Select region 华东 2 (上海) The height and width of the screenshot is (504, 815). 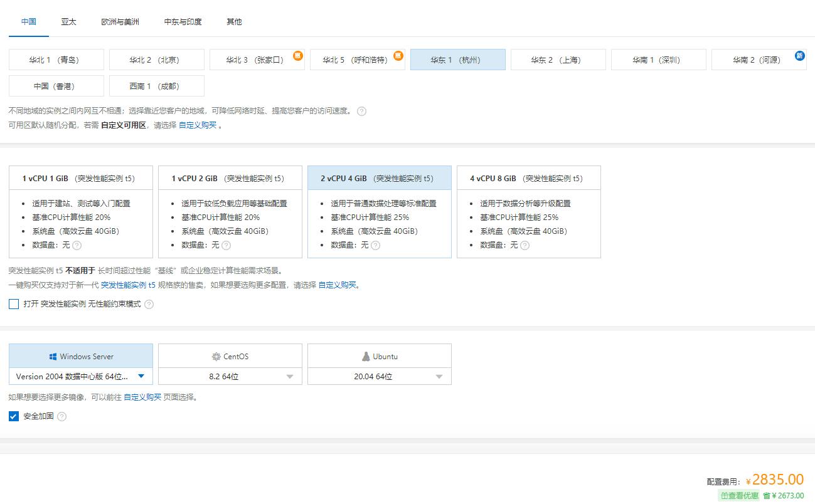[x=558, y=60]
